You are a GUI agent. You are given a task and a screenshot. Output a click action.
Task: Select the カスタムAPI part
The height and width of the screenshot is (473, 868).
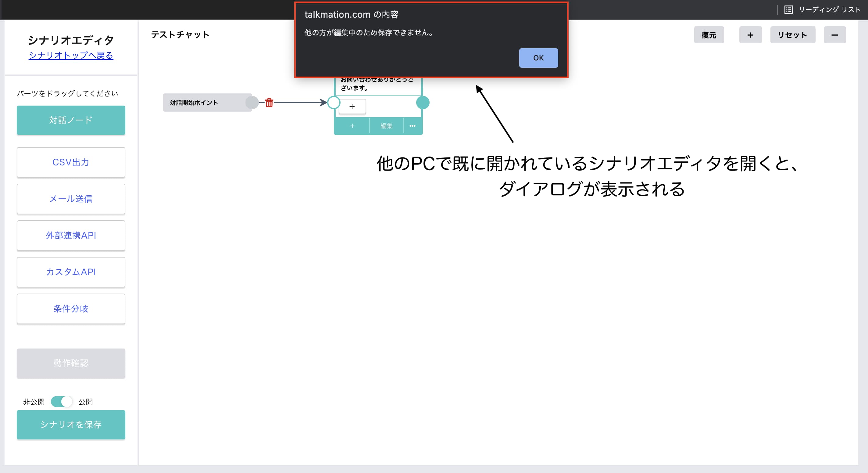[71, 272]
